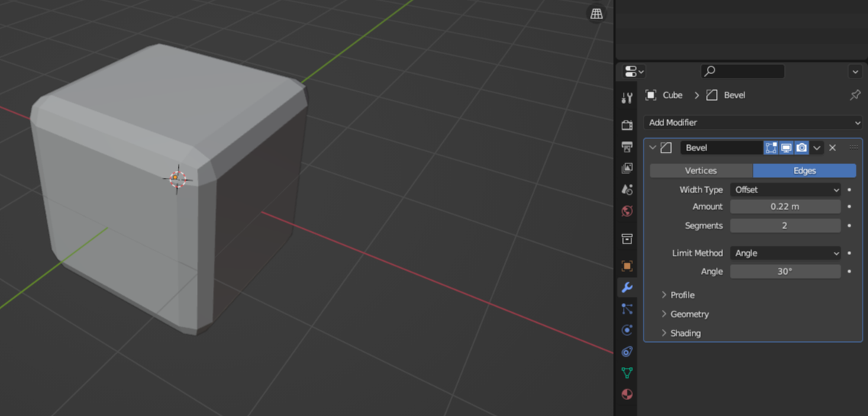Animate the Angle property dot
The height and width of the screenshot is (416, 868).
point(850,272)
